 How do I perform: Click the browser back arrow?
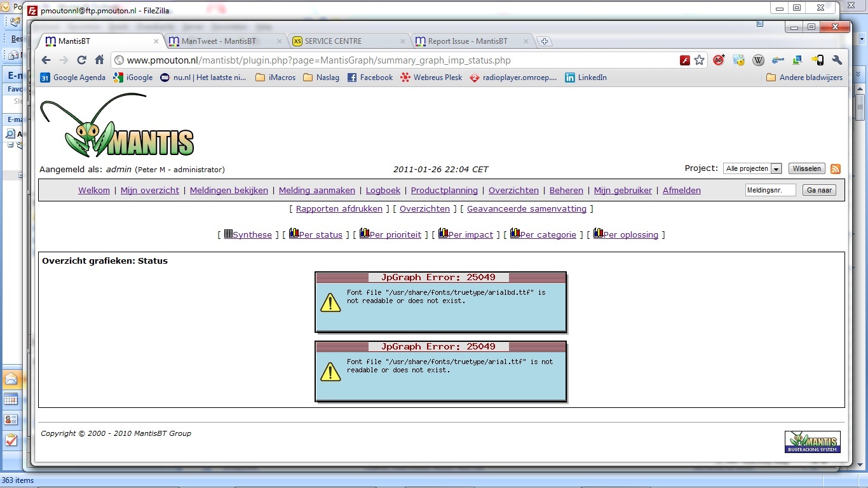pyautogui.click(x=46, y=60)
